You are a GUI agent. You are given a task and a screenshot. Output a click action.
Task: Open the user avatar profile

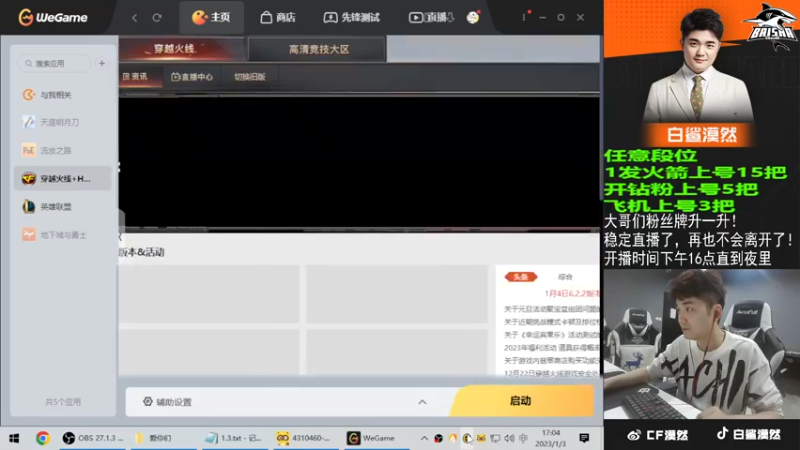[x=473, y=17]
